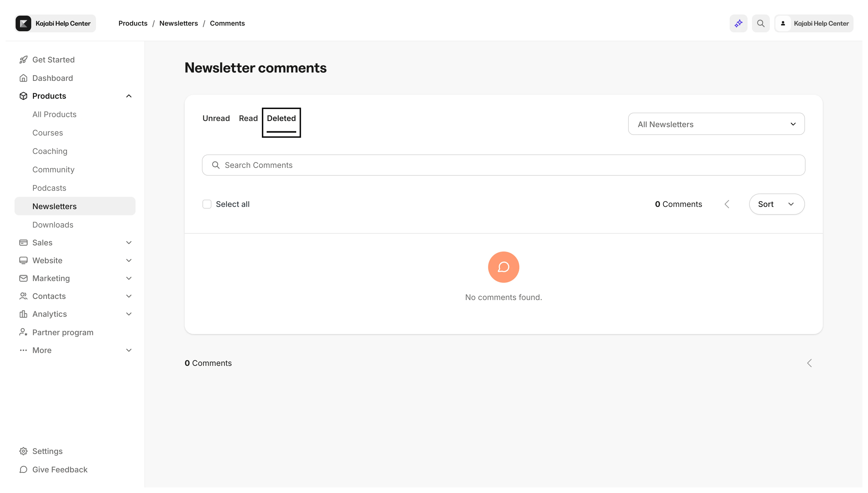868x493 pixels.
Task: Select the Dashboard home icon
Action: tap(23, 78)
